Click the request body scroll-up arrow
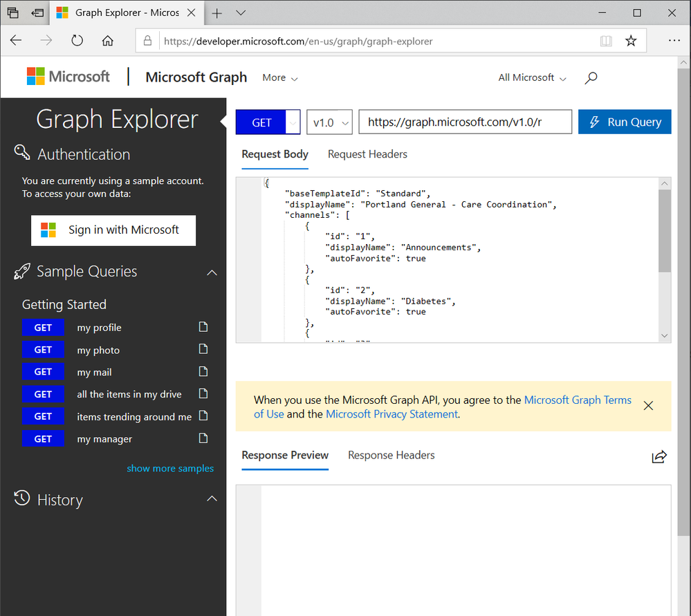The width and height of the screenshot is (691, 616). coord(665,183)
